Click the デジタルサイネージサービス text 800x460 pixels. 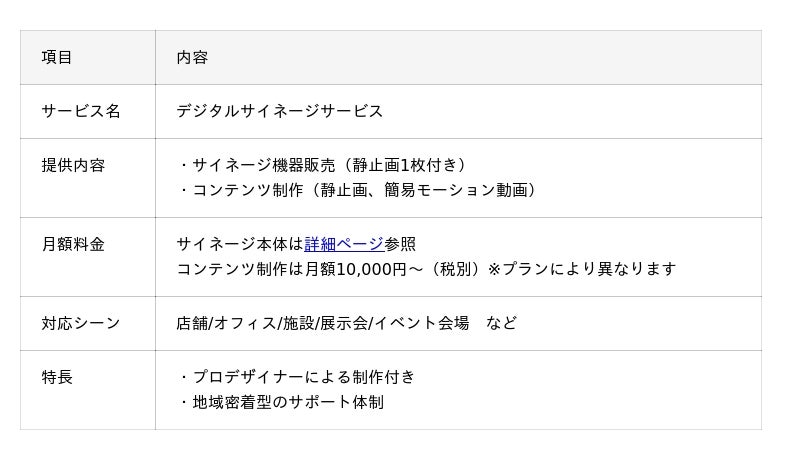click(279, 111)
